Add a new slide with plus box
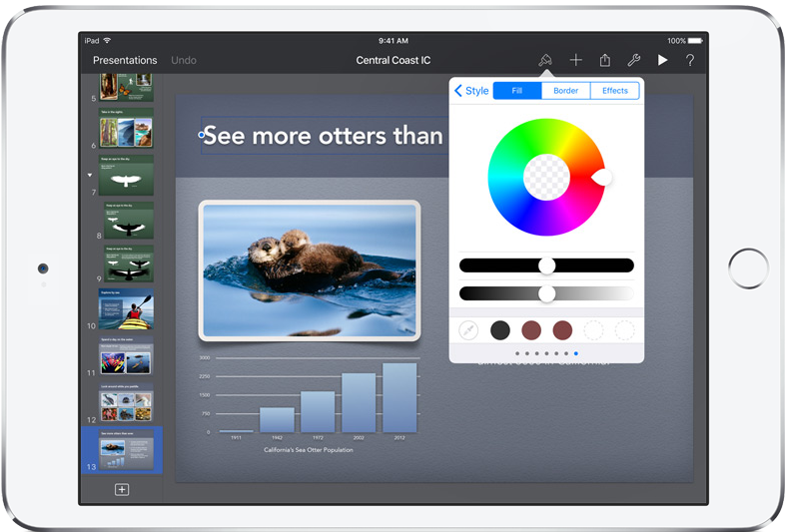Screen dimensions: 786x532 click(x=122, y=489)
